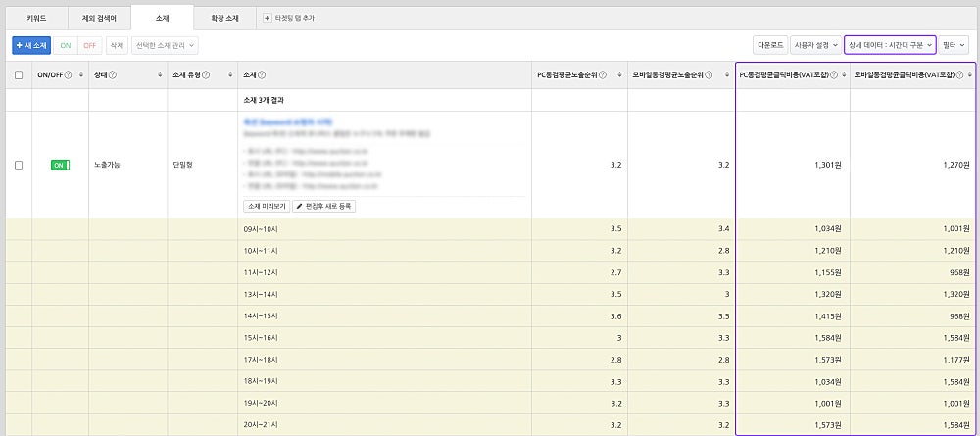Toggle the green ON switch for the ad
The width and height of the screenshot is (980, 436).
(x=60, y=165)
